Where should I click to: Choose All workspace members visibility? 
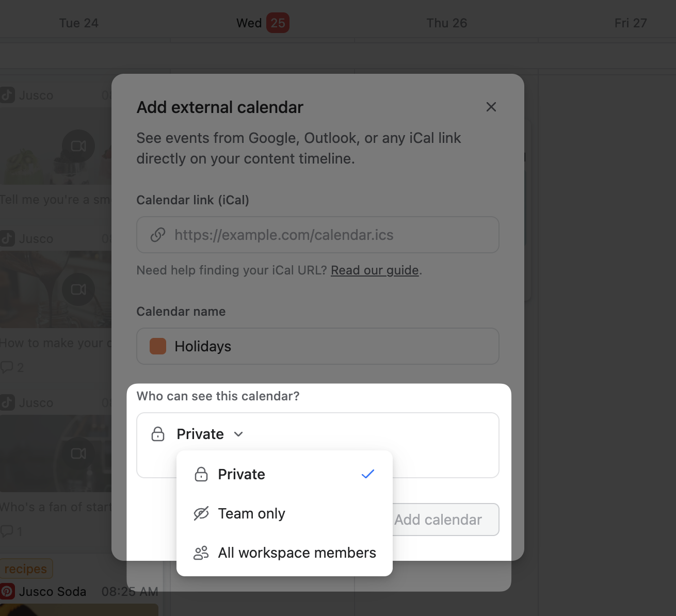pyautogui.click(x=297, y=553)
